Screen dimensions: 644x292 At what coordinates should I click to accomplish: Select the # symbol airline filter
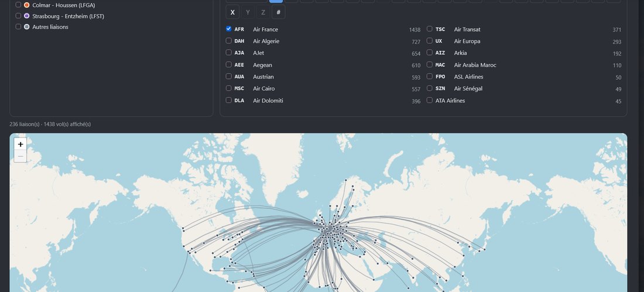click(279, 12)
